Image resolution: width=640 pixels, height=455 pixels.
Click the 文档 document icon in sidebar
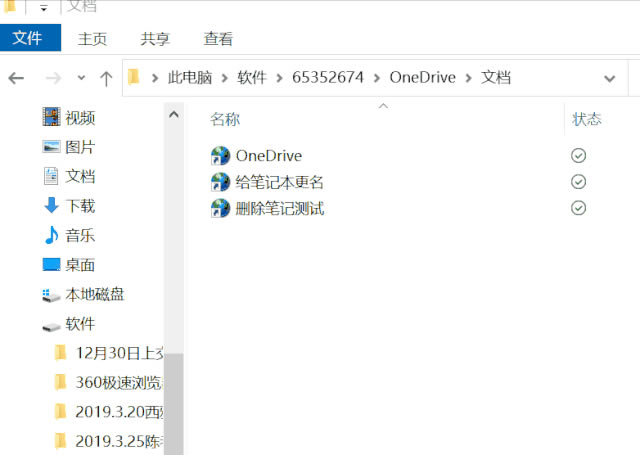pos(51,176)
